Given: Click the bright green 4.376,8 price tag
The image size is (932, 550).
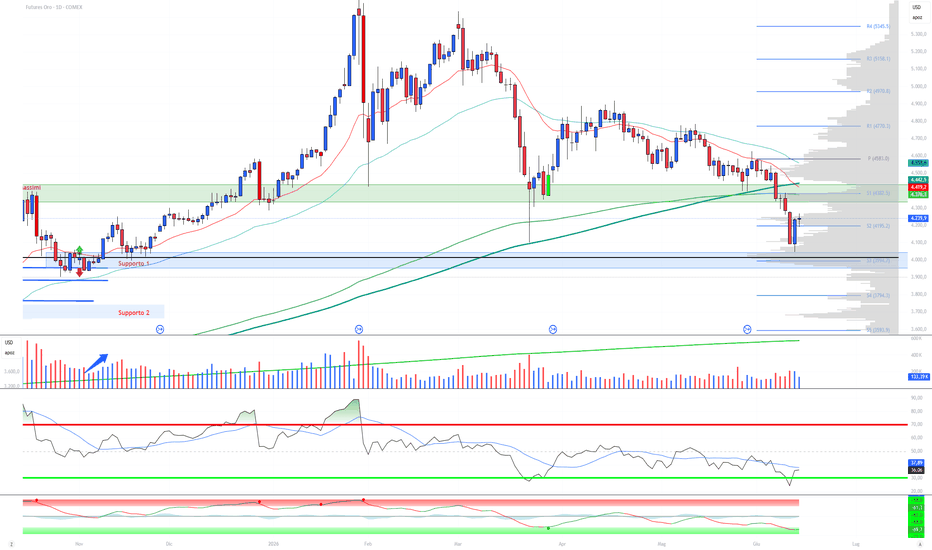Looking at the screenshot, I should tap(918, 194).
